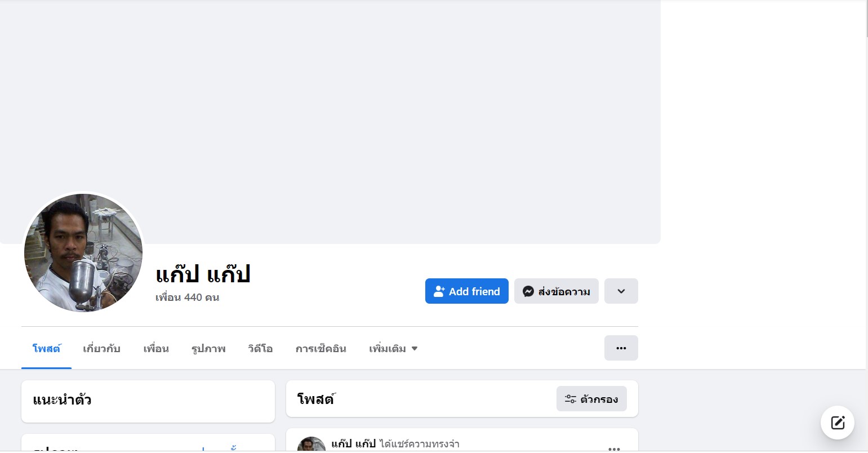Go to the รูปภาพ tab
The height and width of the screenshot is (453, 868).
(208, 349)
